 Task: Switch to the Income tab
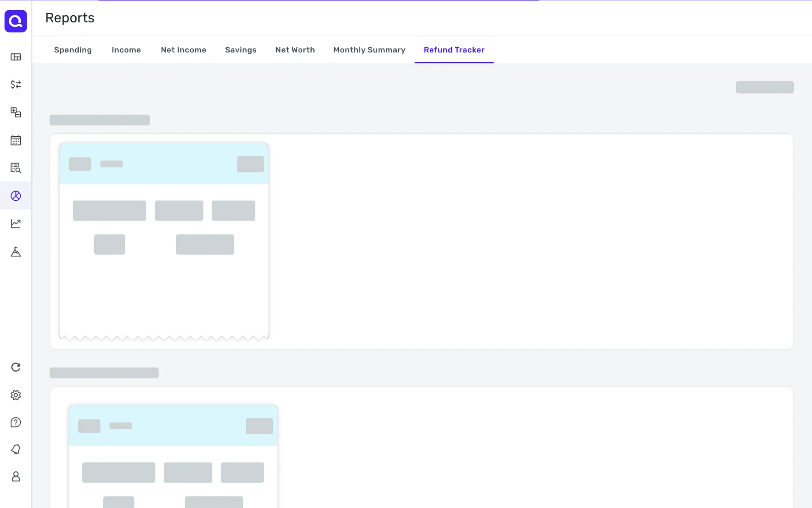(126, 50)
